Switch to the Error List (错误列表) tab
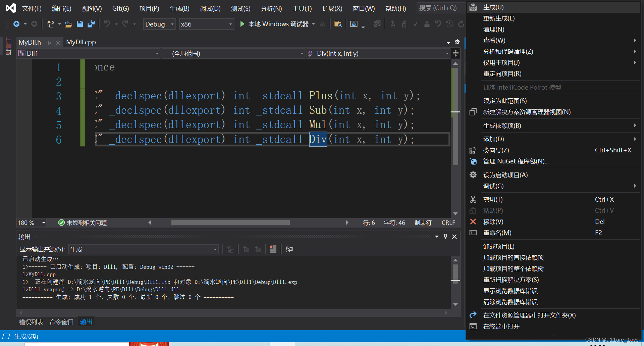644x346 pixels. tap(31, 322)
